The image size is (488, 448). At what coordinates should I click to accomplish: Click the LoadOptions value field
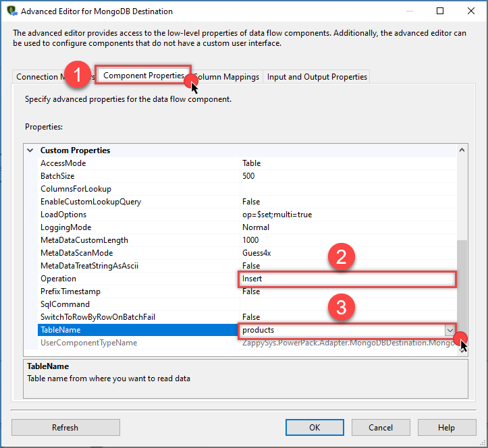coord(347,215)
